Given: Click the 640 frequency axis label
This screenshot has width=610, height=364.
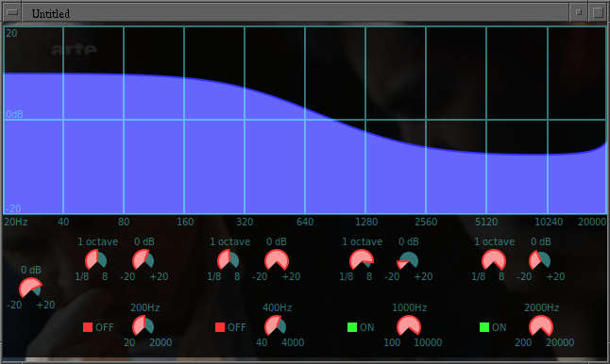Looking at the screenshot, I should (x=305, y=222).
